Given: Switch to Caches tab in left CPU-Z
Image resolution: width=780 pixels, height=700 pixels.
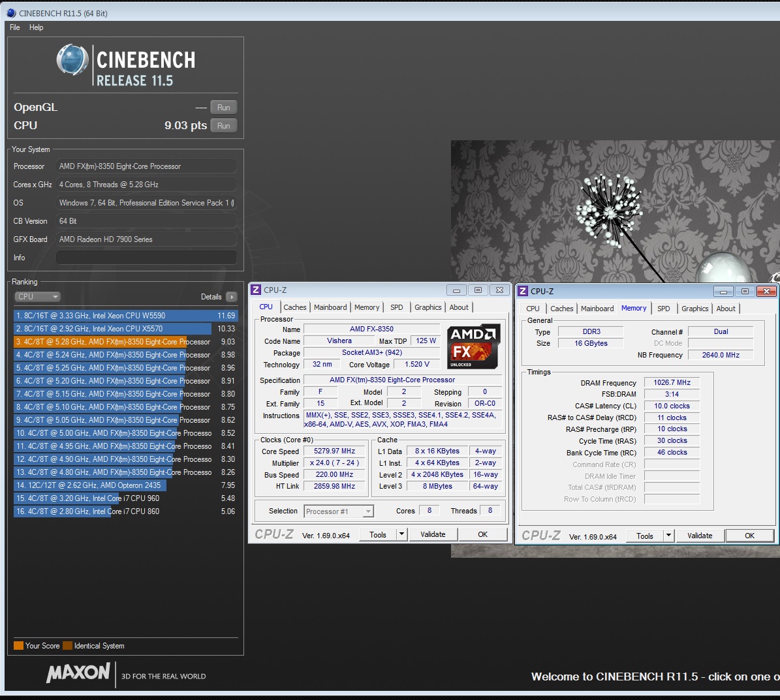Looking at the screenshot, I should (295, 307).
